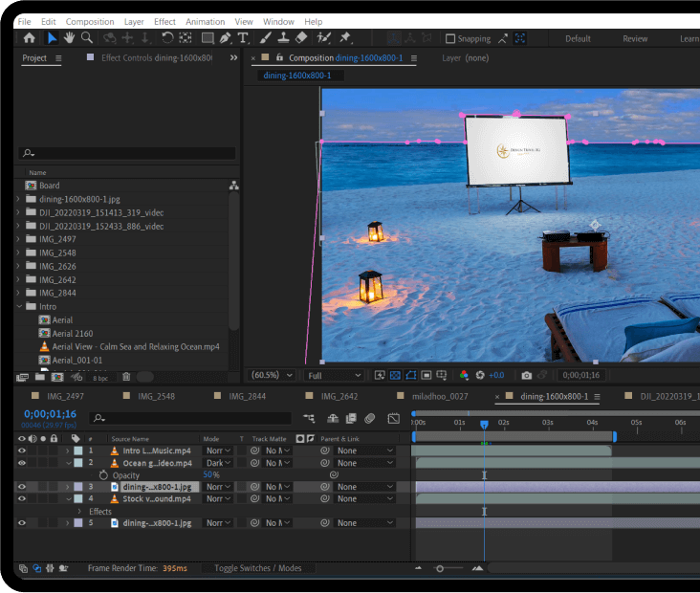The height and width of the screenshot is (593, 700).
Task: Click the timeline zoom slider handle
Action: (440, 568)
